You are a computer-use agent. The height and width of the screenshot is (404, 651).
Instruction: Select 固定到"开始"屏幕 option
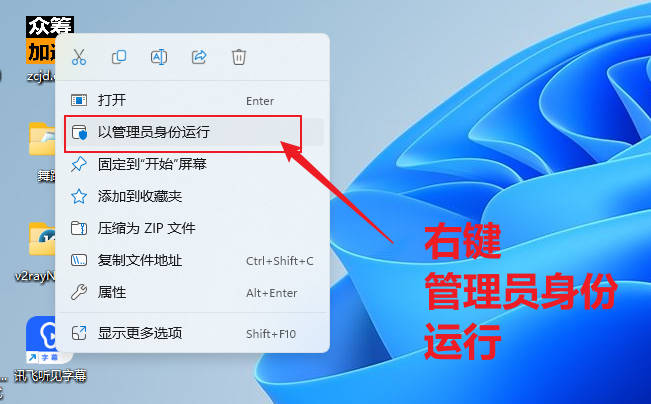[193, 164]
